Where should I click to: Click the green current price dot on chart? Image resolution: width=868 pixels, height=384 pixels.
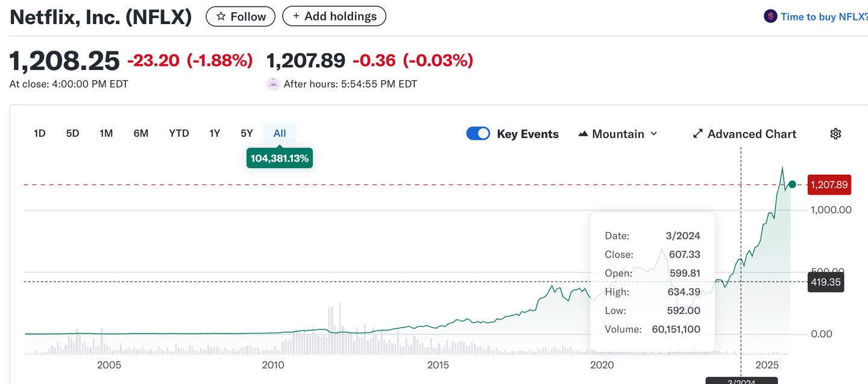pos(792,184)
